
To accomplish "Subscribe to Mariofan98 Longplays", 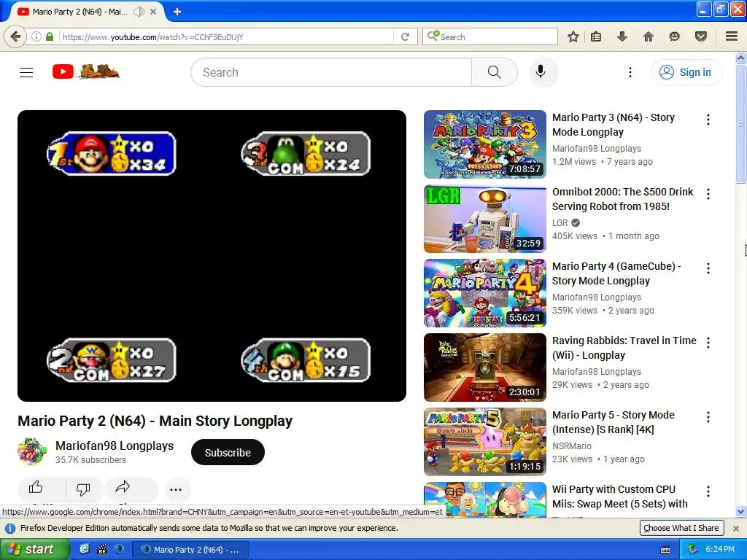I will click(x=228, y=452).
